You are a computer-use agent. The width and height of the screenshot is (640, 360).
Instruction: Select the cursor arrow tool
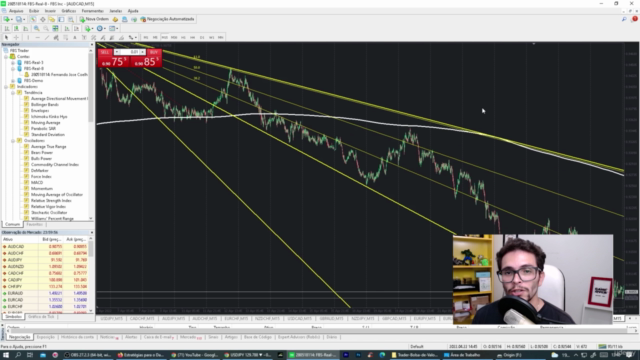click(7, 38)
